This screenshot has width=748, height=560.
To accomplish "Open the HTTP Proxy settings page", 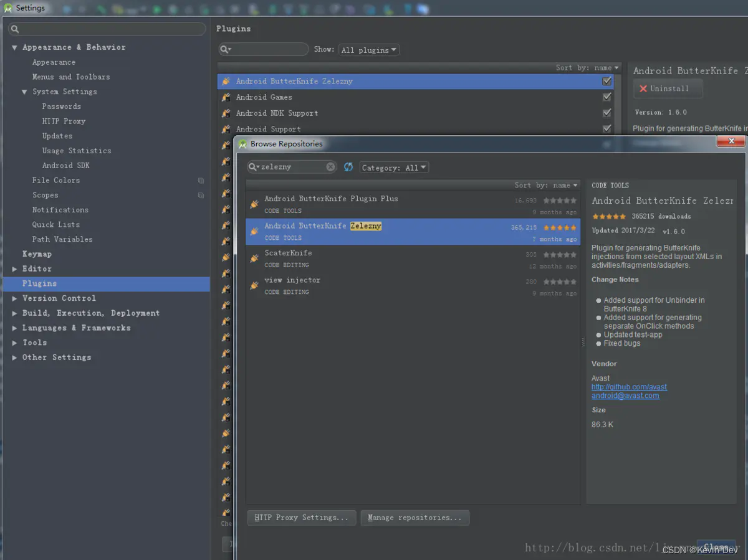I will tap(64, 121).
